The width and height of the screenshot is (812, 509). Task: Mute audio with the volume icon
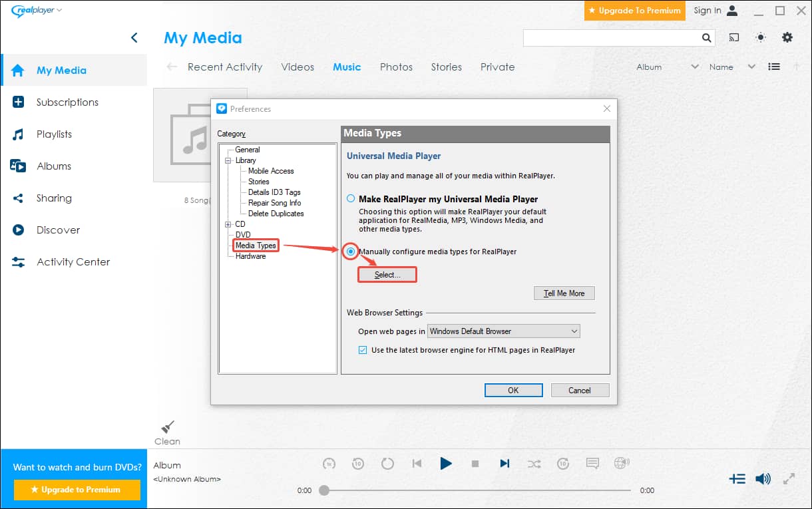point(763,478)
